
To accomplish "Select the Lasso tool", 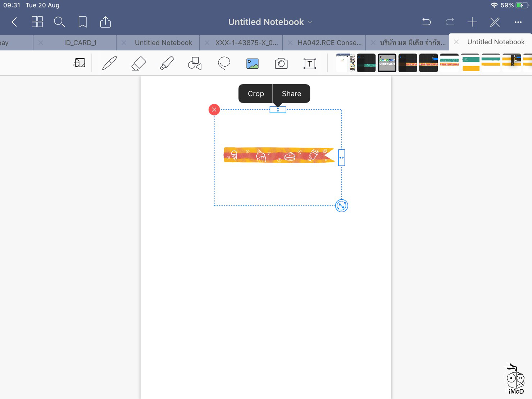I will click(223, 63).
